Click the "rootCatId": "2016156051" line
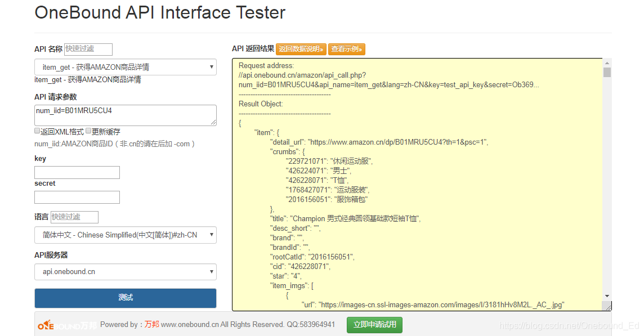Screen dimensions: 644x336 (312, 257)
